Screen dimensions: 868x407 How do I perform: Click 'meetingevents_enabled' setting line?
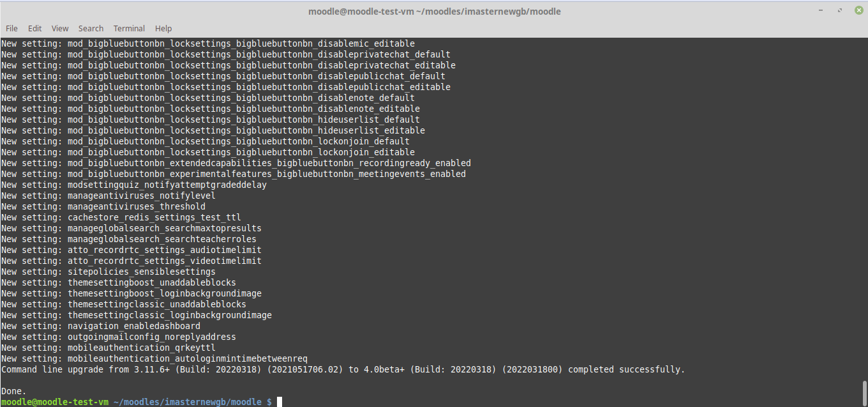tap(234, 174)
